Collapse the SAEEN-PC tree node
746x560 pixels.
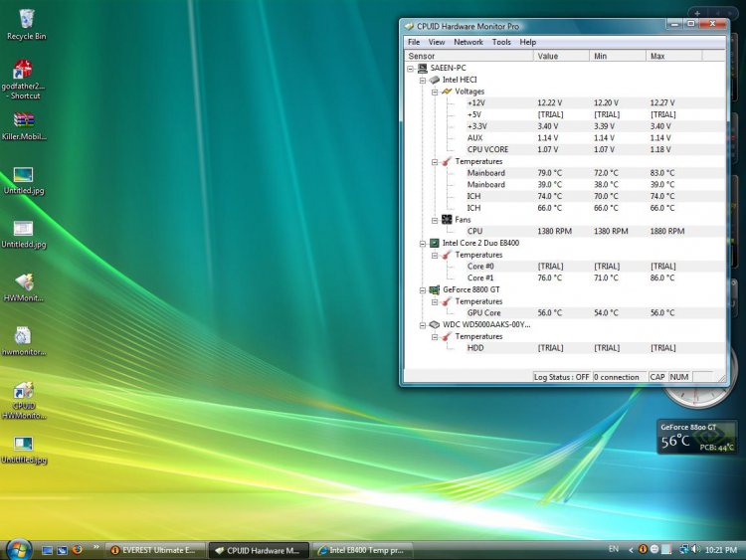point(410,69)
